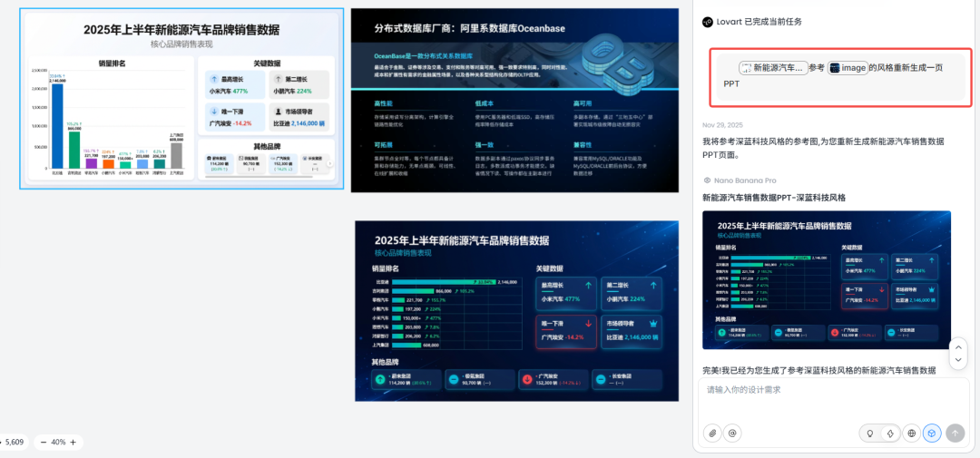Select the Oceanbase dark slide on canvas

tap(514, 101)
